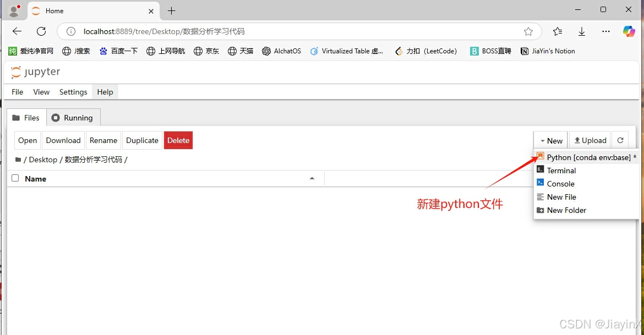Choose New Folder from the menu
The width and height of the screenshot is (644, 335).
[x=586, y=210]
